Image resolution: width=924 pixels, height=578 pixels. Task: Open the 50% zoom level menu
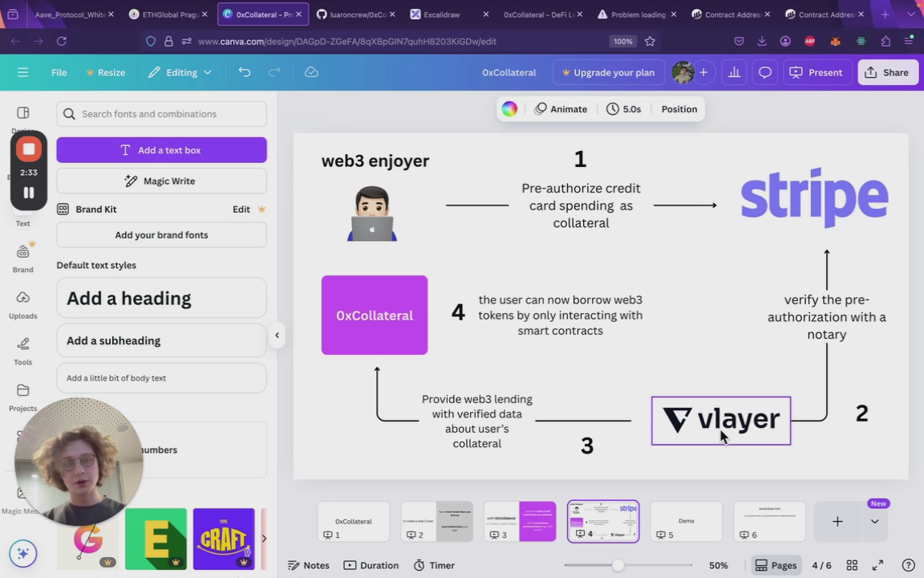pyautogui.click(x=719, y=565)
